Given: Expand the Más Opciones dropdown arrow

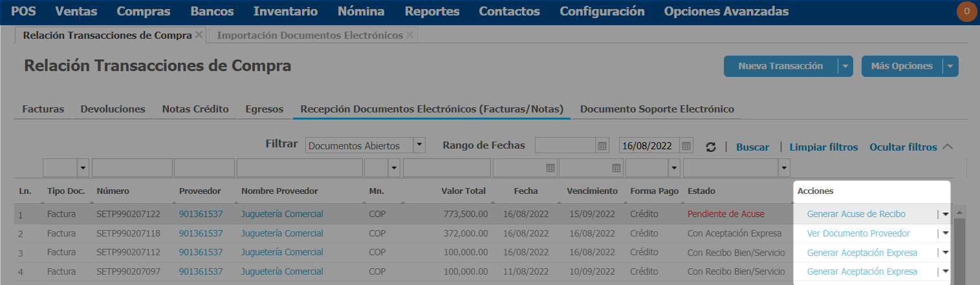Looking at the screenshot, I should pyautogui.click(x=950, y=66).
